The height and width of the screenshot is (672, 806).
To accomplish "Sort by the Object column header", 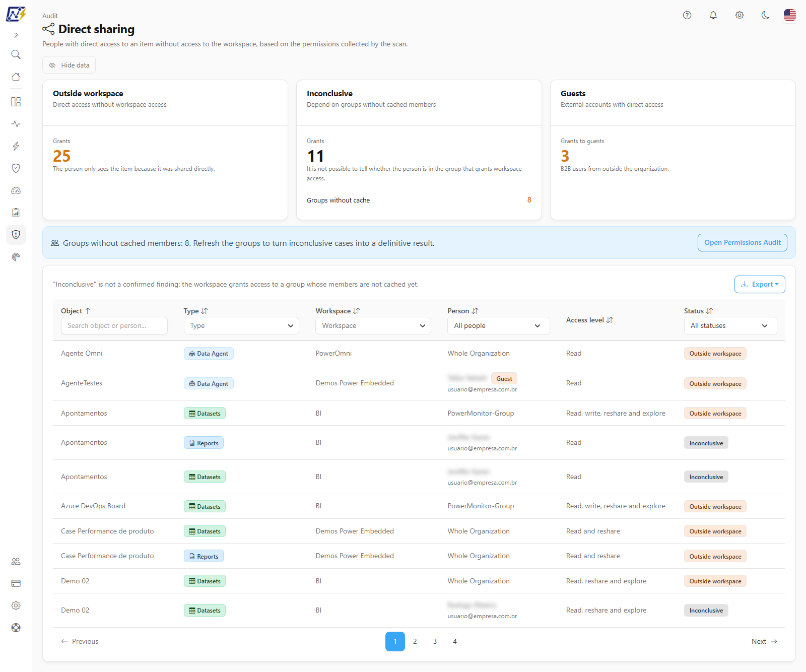I will [76, 311].
